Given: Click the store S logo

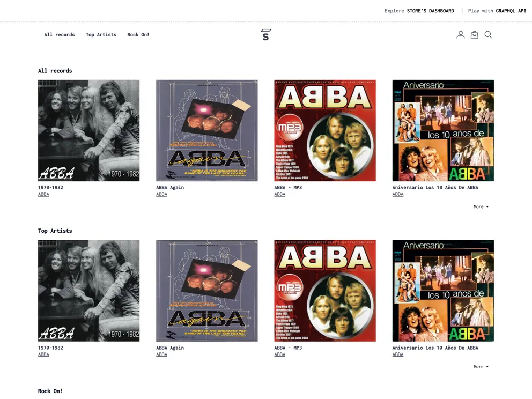Looking at the screenshot, I should point(265,35).
